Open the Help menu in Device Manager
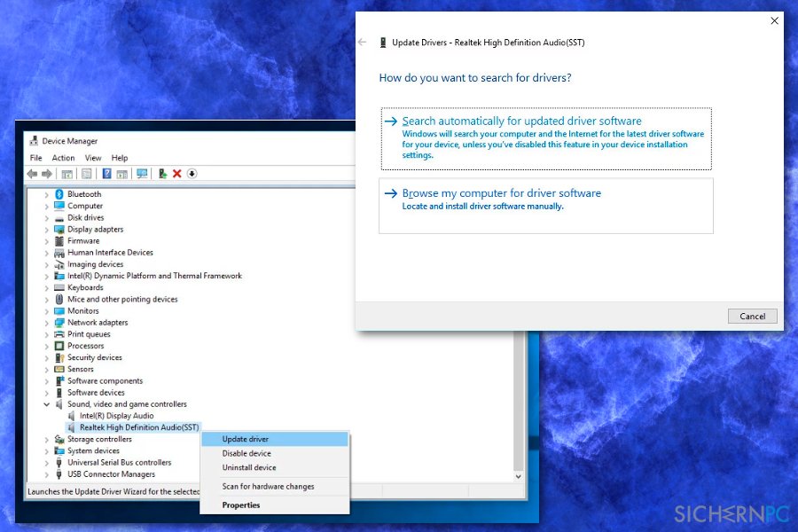 [x=120, y=158]
